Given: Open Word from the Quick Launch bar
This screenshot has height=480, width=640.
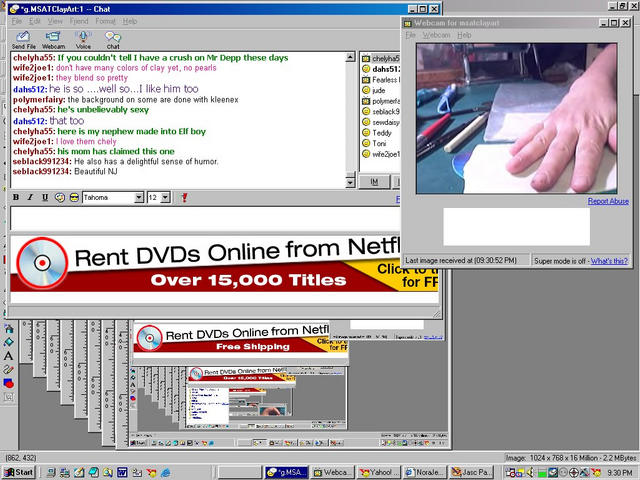Looking at the screenshot, I should coord(122,473).
